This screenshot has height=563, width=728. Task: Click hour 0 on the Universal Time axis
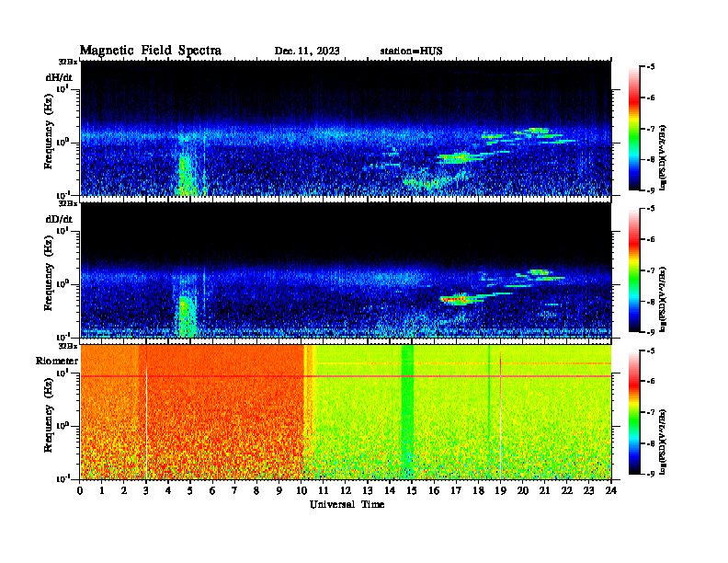coord(80,490)
